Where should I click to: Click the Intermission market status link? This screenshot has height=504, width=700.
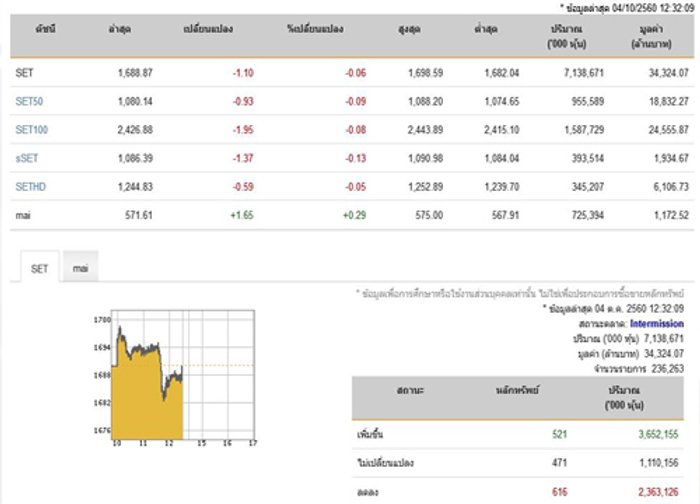click(657, 324)
